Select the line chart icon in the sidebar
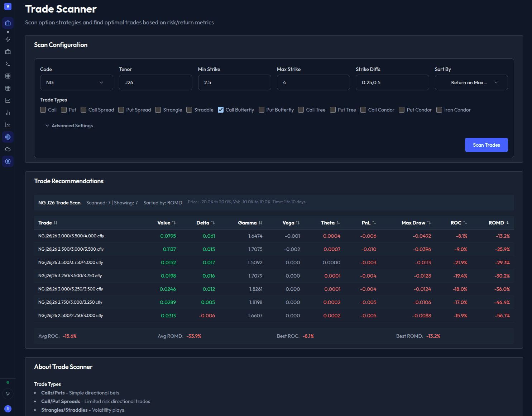 point(8,100)
